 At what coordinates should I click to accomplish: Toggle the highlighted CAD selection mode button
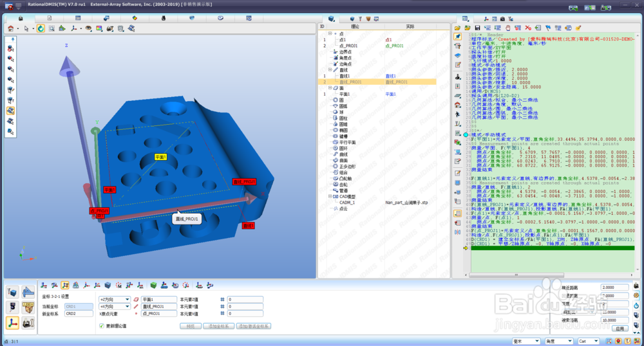pyautogui.click(x=11, y=111)
